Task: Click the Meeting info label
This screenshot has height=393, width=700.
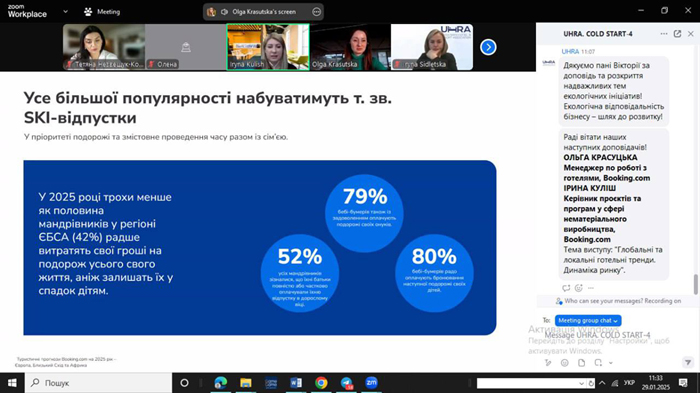Action: [x=108, y=12]
